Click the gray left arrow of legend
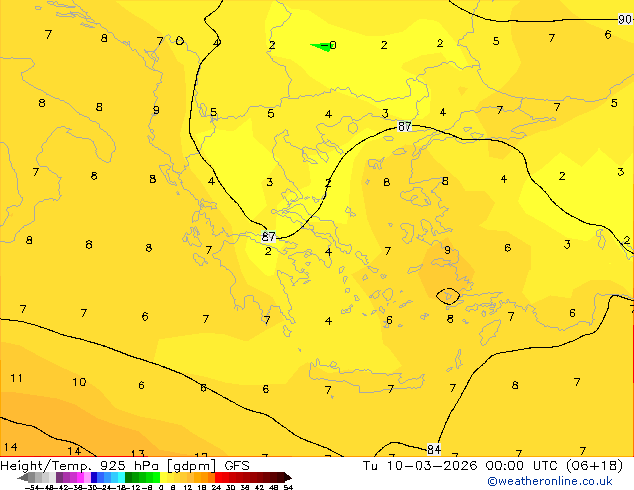This screenshot has width=634, height=490. pyautogui.click(x=22, y=477)
